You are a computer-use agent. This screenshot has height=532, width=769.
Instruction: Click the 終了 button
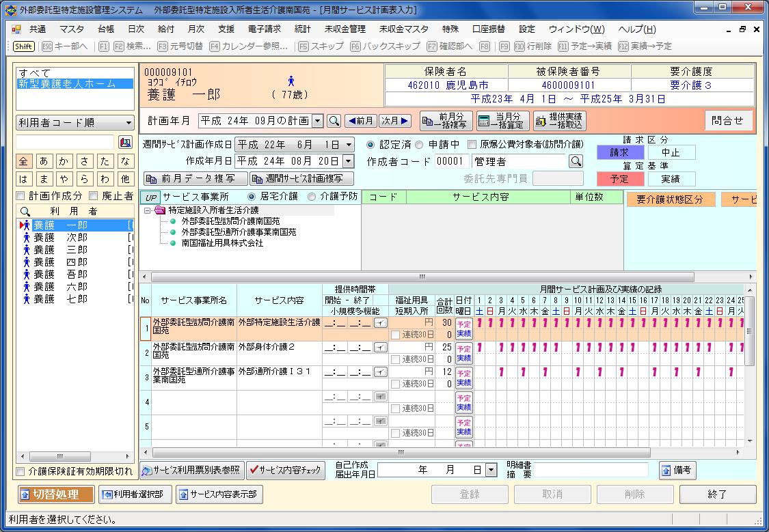point(717,494)
